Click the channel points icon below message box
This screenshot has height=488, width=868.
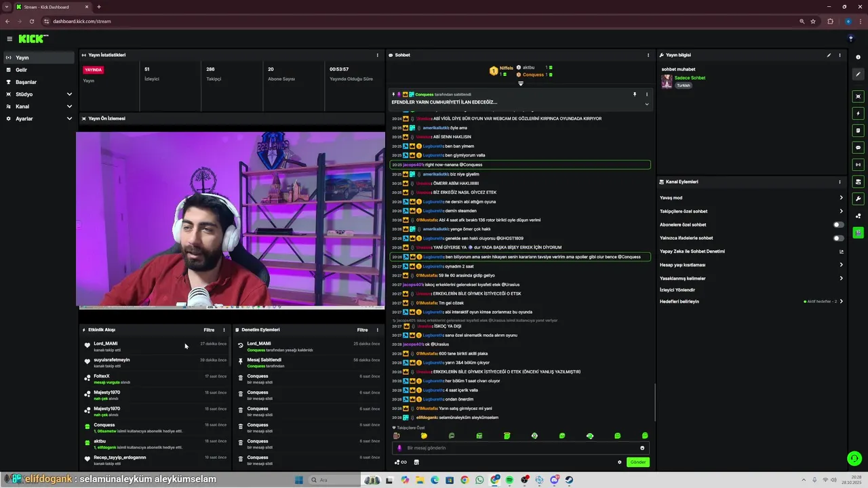click(x=400, y=462)
